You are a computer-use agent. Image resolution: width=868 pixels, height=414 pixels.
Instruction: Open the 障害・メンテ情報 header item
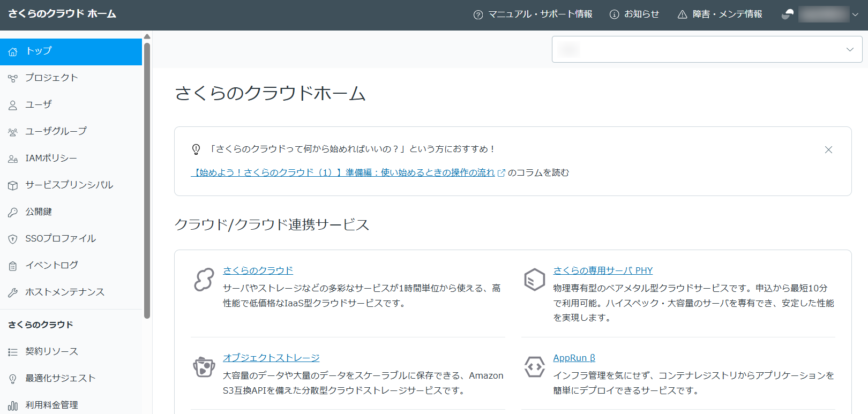pos(720,14)
